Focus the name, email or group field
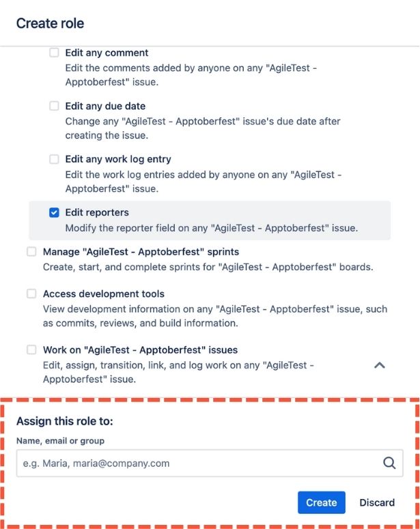 (x=198, y=463)
